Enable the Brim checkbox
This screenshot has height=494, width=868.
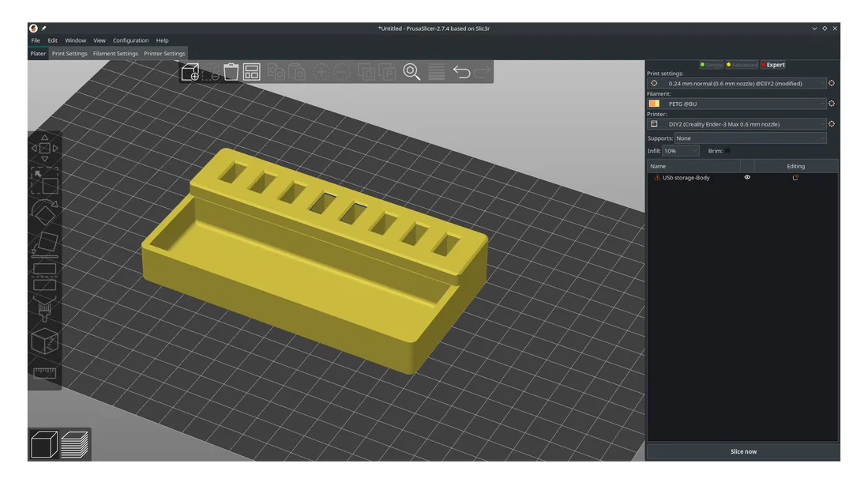click(727, 151)
